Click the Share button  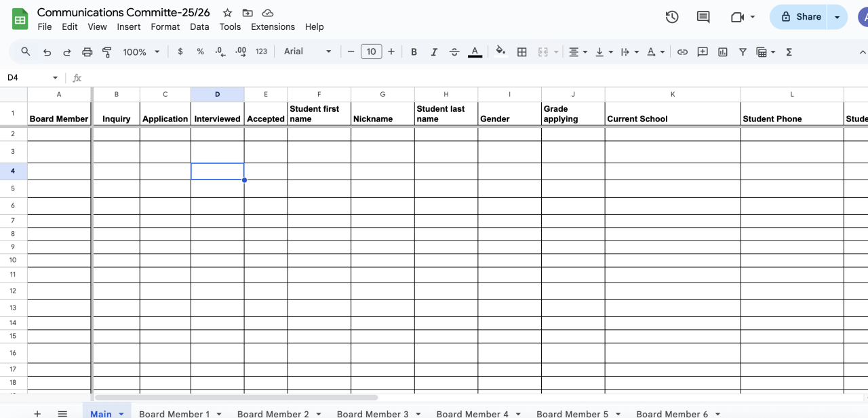pyautogui.click(x=800, y=17)
